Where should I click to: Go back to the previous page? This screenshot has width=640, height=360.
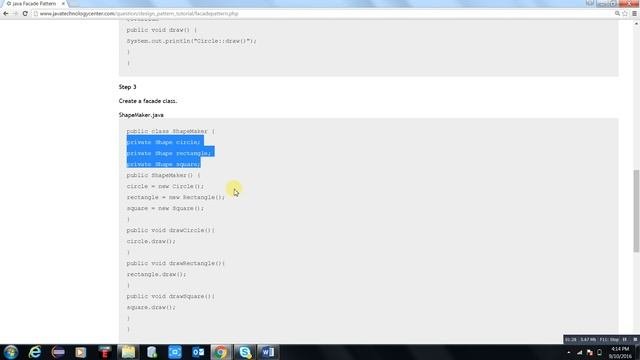point(6,13)
